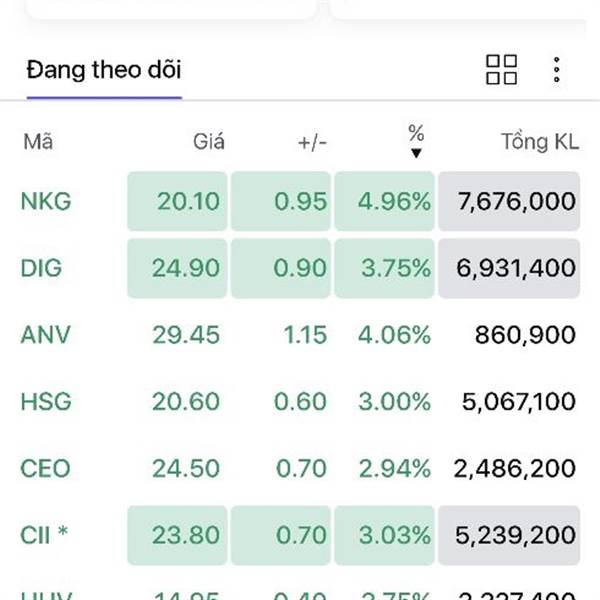Open CII stock ticker

tap(44, 535)
